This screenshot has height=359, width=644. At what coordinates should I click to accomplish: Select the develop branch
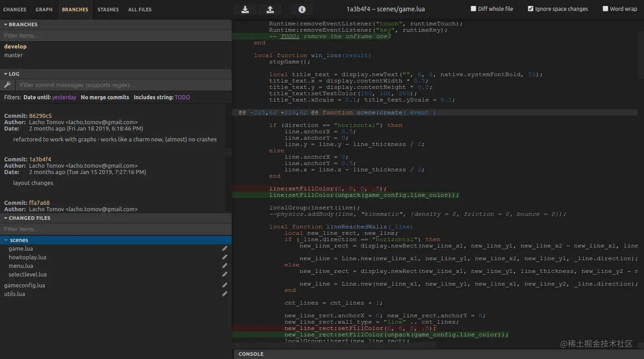tap(15, 46)
